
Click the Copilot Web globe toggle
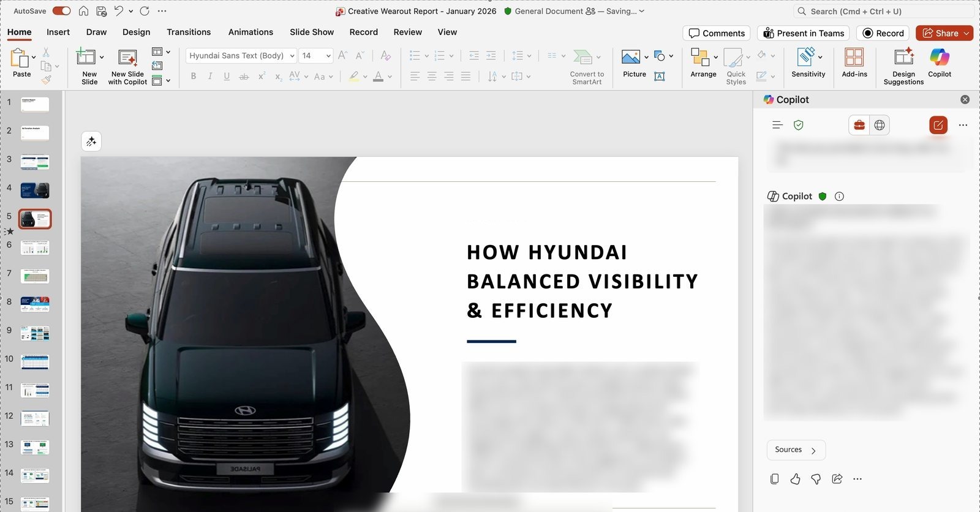click(x=880, y=125)
